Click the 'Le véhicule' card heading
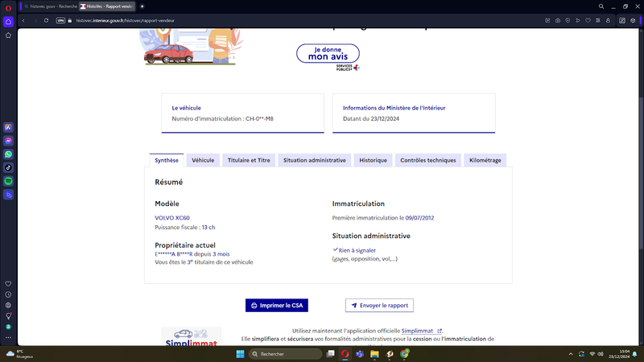This screenshot has width=644, height=362. pyautogui.click(x=187, y=108)
